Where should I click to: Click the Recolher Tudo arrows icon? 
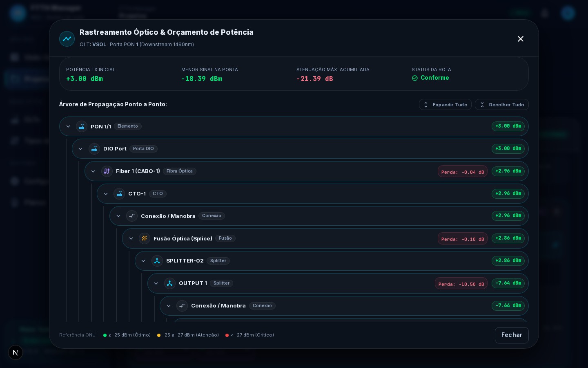click(482, 105)
